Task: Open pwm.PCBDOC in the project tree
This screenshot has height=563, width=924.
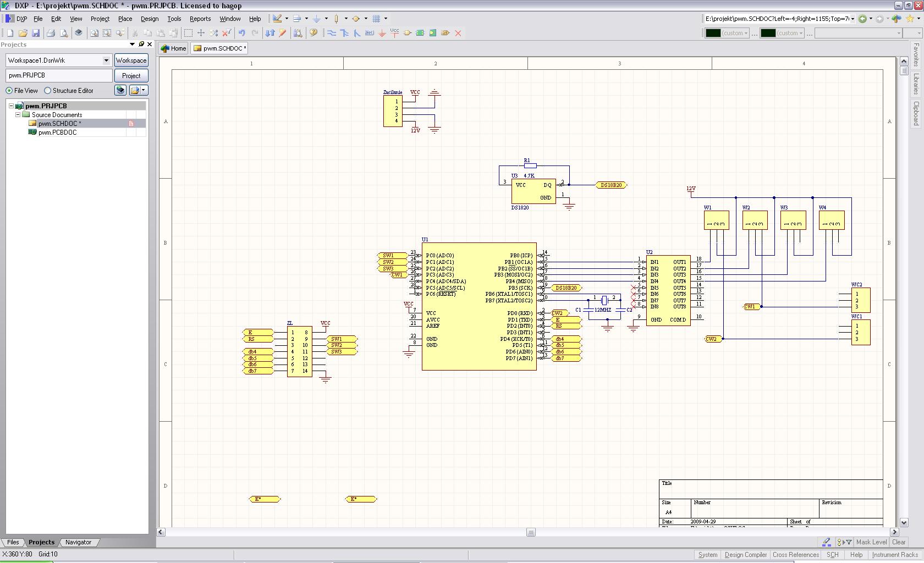Action: tap(57, 133)
